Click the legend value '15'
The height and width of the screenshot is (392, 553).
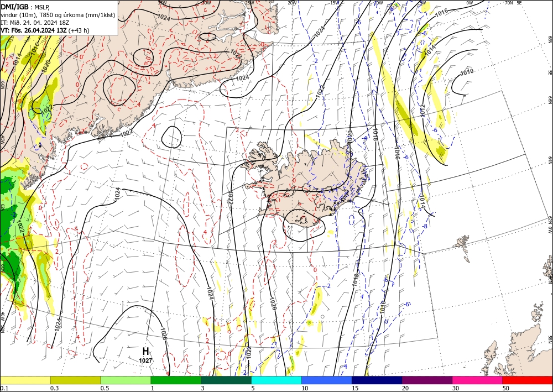coord(355,388)
